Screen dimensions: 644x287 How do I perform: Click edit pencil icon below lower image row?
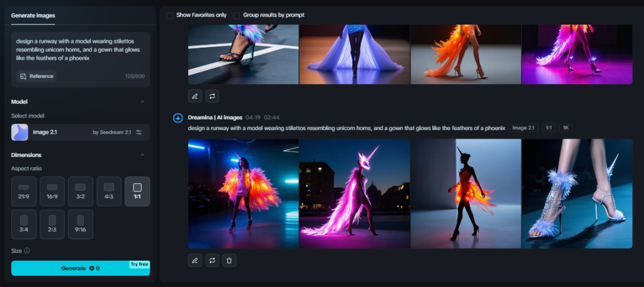point(195,261)
